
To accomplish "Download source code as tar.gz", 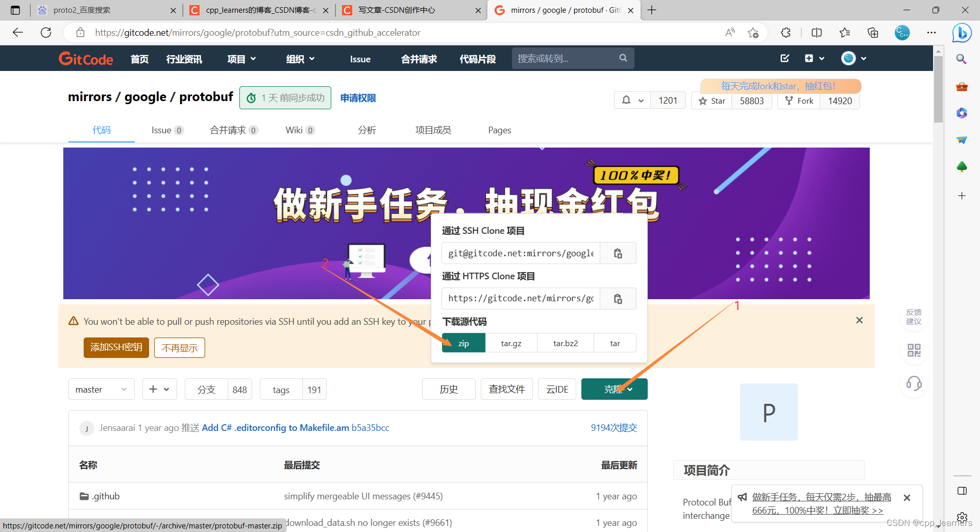I will (511, 343).
